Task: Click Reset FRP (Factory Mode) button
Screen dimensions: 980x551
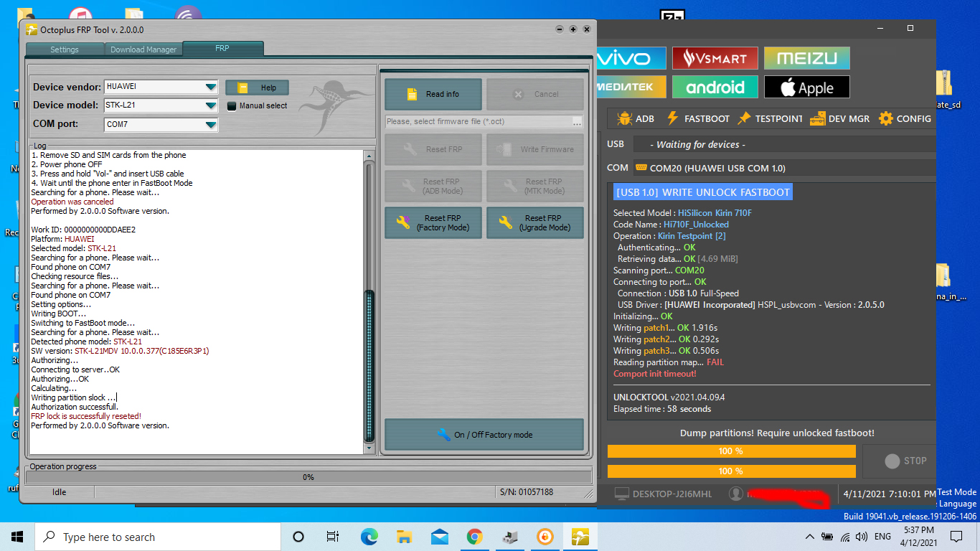Action: coord(433,222)
